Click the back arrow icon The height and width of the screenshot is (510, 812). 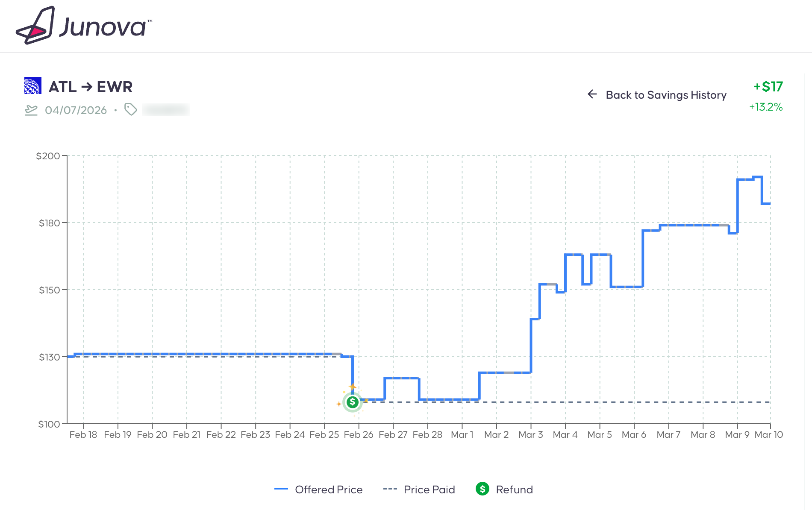click(x=592, y=94)
